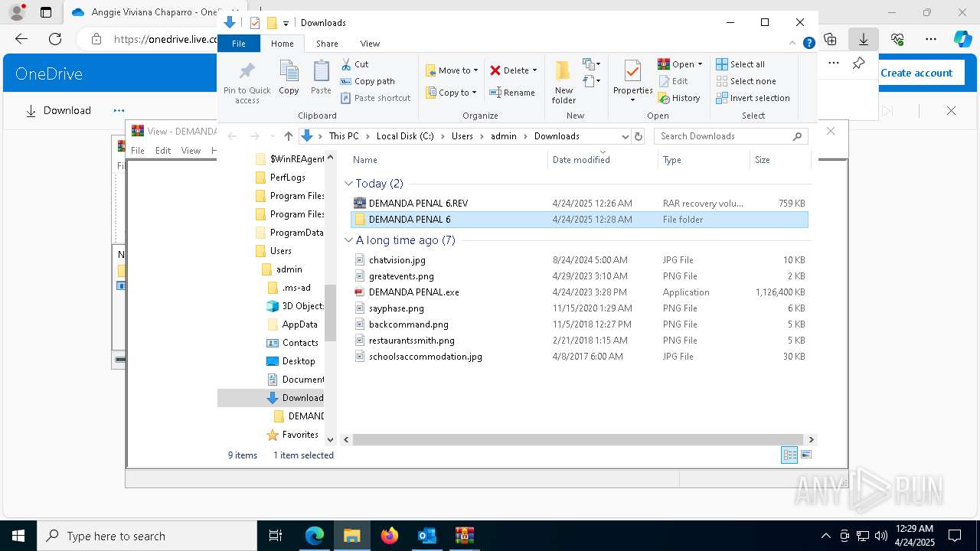The height and width of the screenshot is (551, 980).
Task: Select DEMANDA PENAL.exe file
Action: click(579, 292)
